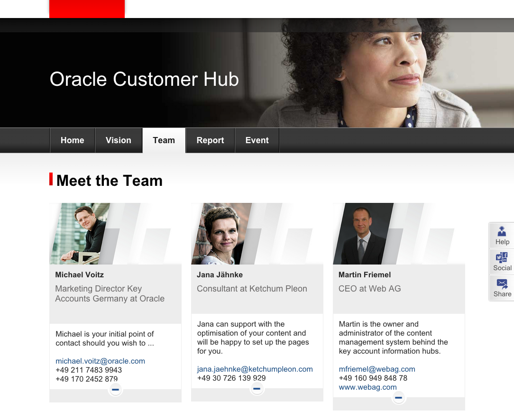This screenshot has width=514, height=420.
Task: Collapse Jana Jähnke's card details
Action: tap(257, 389)
